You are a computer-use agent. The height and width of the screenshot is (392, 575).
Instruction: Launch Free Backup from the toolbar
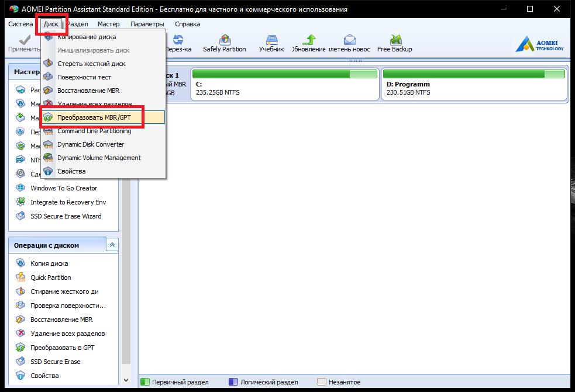[395, 43]
